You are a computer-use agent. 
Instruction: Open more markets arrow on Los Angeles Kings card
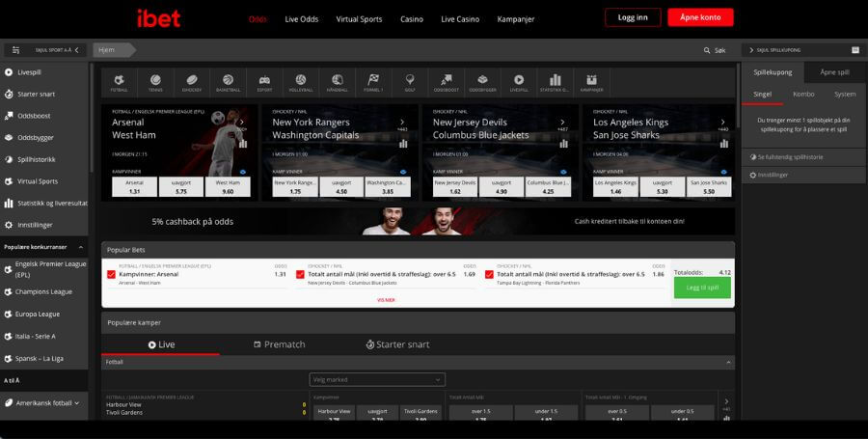[x=723, y=122]
